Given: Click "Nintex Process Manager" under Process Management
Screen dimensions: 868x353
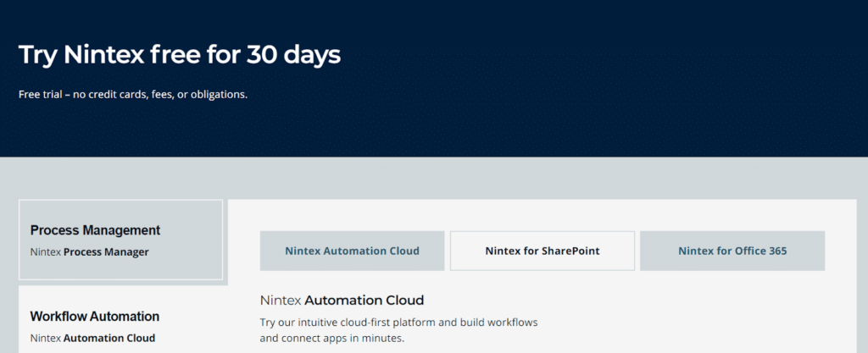Looking at the screenshot, I should pos(89,251).
